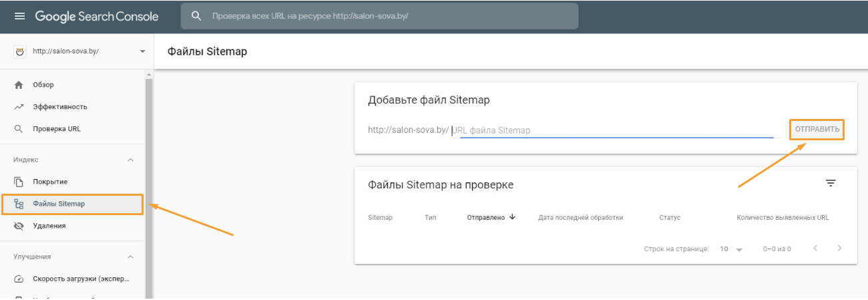Open the salon-sova.by property selector dropdown
Image resolution: width=868 pixels, height=300 pixels.
(142, 51)
